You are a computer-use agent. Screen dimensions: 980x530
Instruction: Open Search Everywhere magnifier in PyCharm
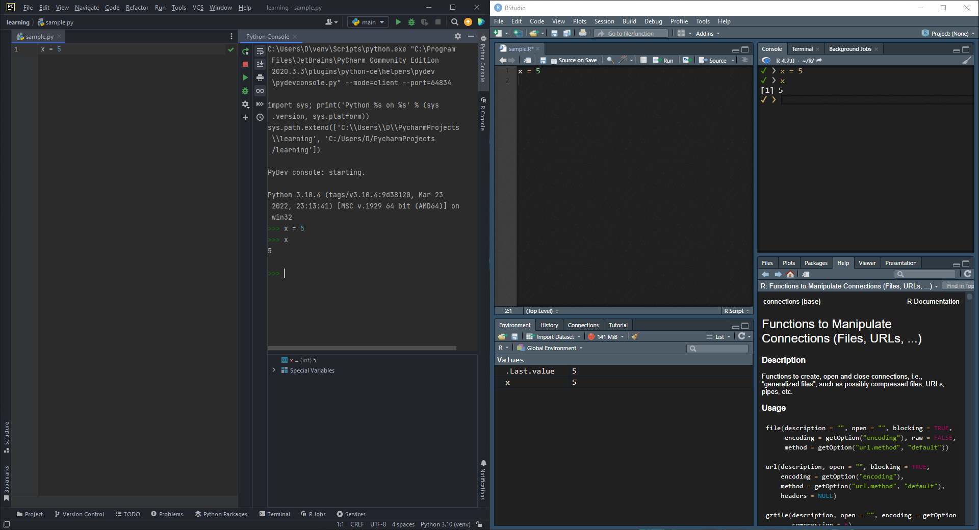click(x=455, y=22)
